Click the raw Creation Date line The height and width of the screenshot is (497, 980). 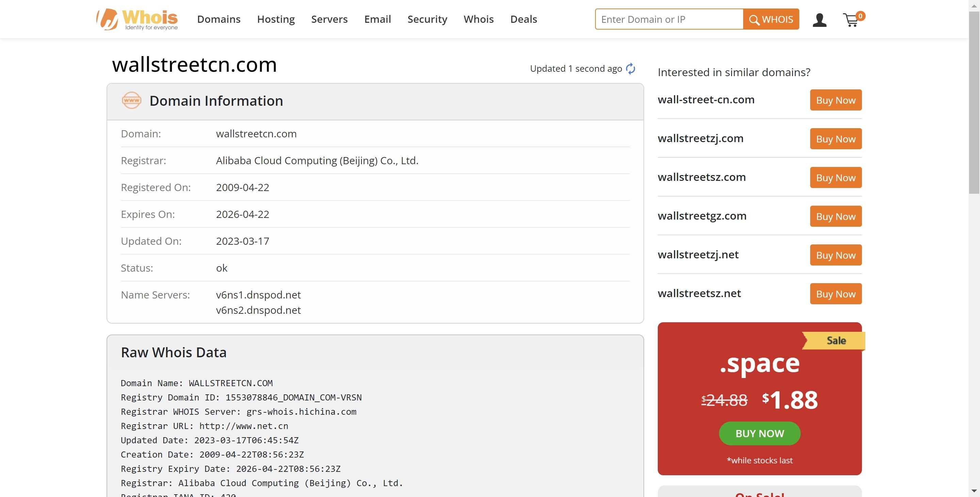[x=212, y=455]
